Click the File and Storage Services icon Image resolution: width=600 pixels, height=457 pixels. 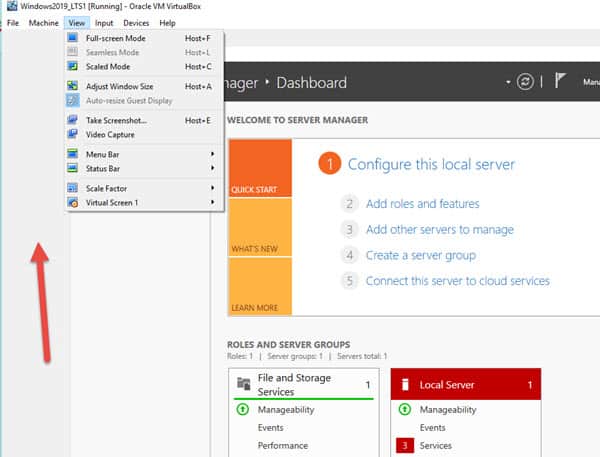click(244, 383)
